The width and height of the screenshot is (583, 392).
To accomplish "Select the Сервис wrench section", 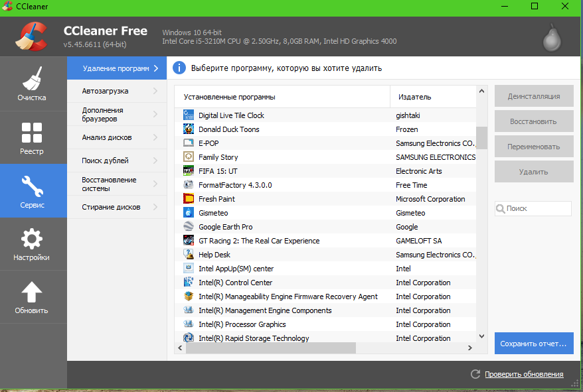I will click(32, 191).
